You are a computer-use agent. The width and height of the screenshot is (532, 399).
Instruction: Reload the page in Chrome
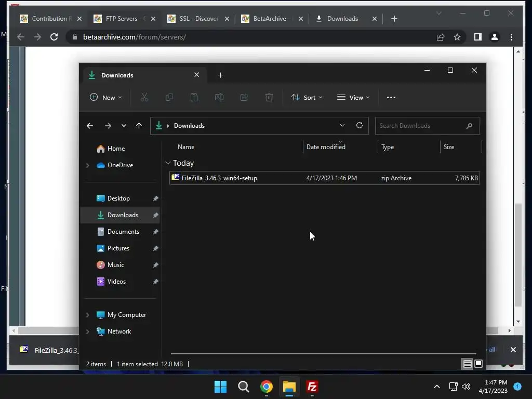pos(54,37)
